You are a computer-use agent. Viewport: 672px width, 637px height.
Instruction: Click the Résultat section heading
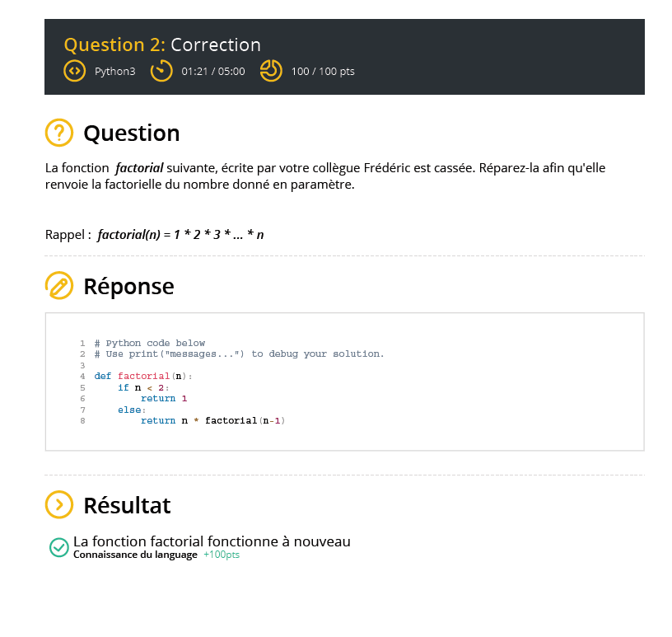click(127, 504)
